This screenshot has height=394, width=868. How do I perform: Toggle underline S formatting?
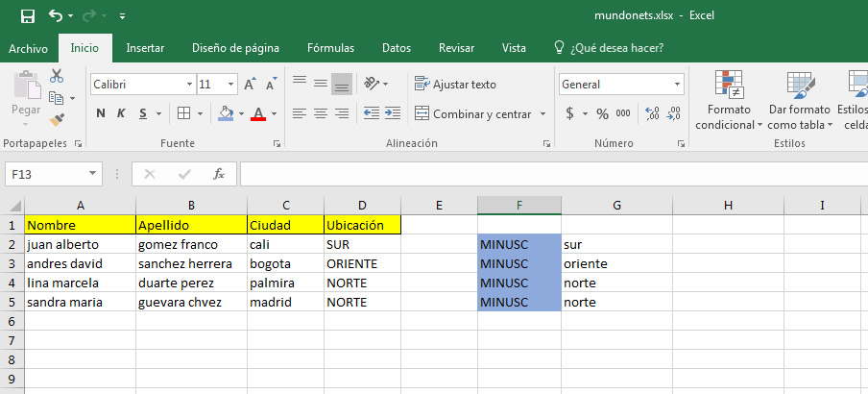tap(143, 113)
